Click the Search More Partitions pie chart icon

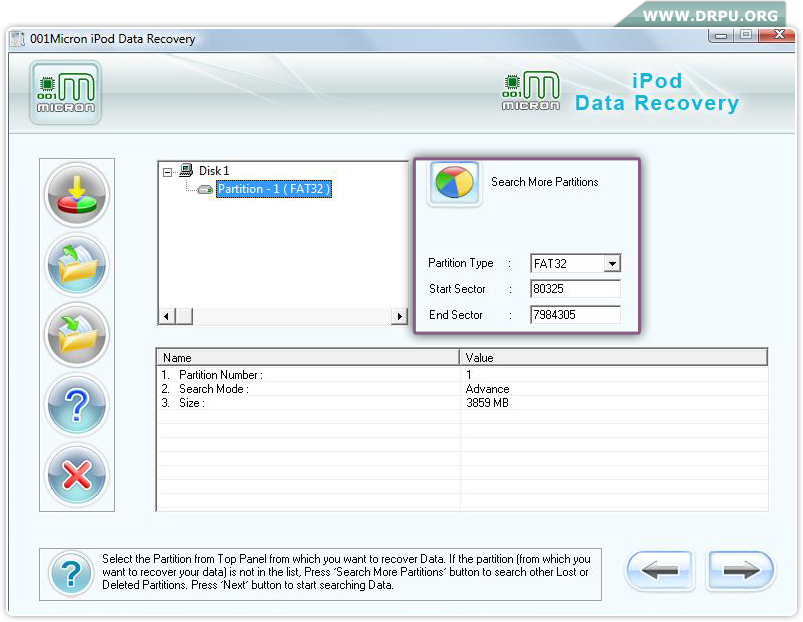[x=454, y=183]
